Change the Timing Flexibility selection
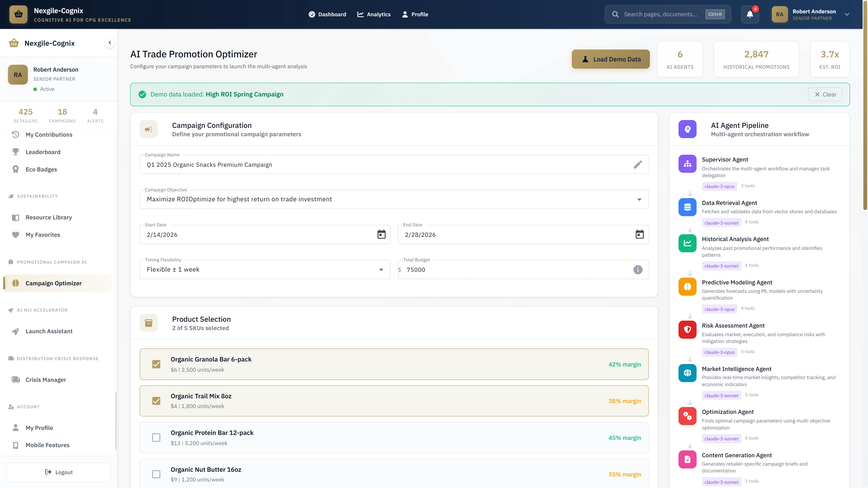The width and height of the screenshot is (868, 488). [381, 270]
